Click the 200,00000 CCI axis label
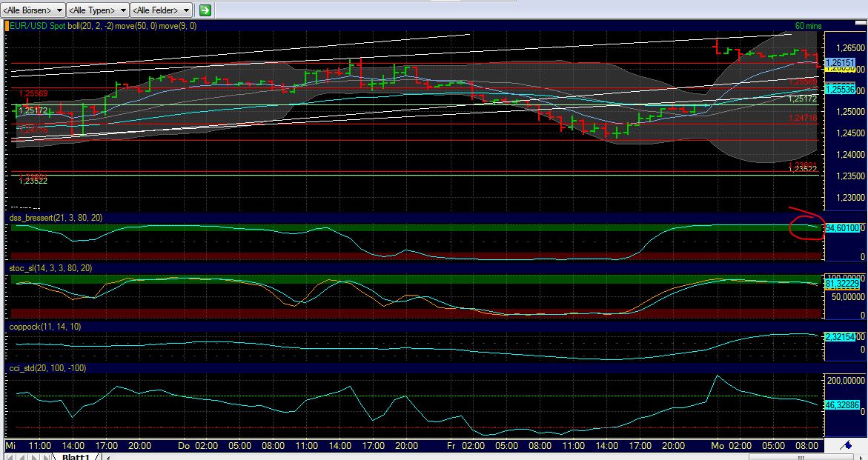The height and width of the screenshot is (460, 868). tap(845, 381)
